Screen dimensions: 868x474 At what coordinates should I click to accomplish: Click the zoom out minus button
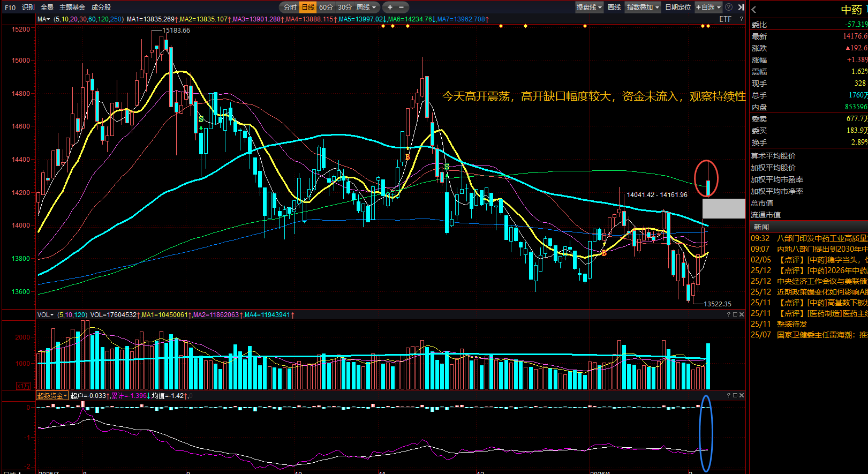click(x=402, y=7)
